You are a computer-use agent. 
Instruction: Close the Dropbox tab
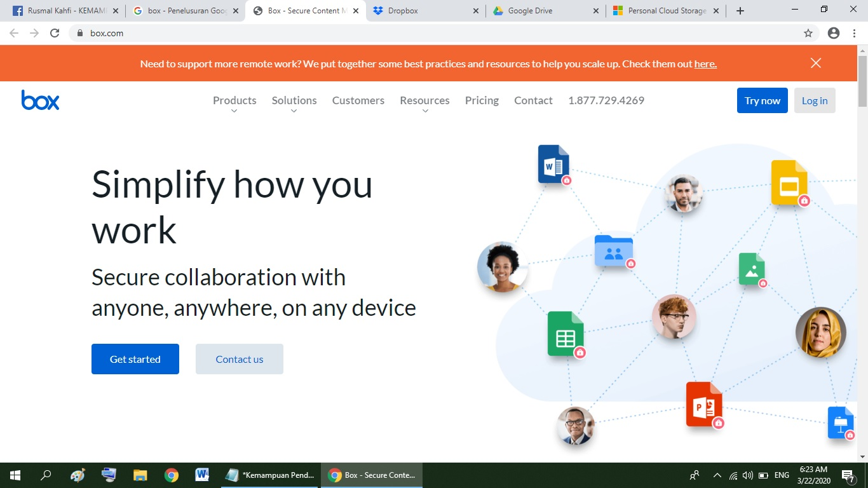[x=476, y=11]
